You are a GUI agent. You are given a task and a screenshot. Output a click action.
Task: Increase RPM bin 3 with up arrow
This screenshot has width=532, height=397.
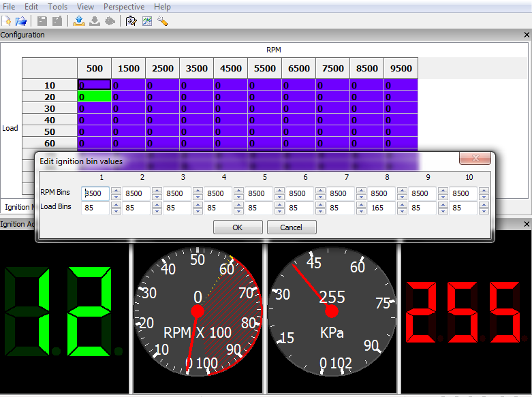[x=198, y=191]
